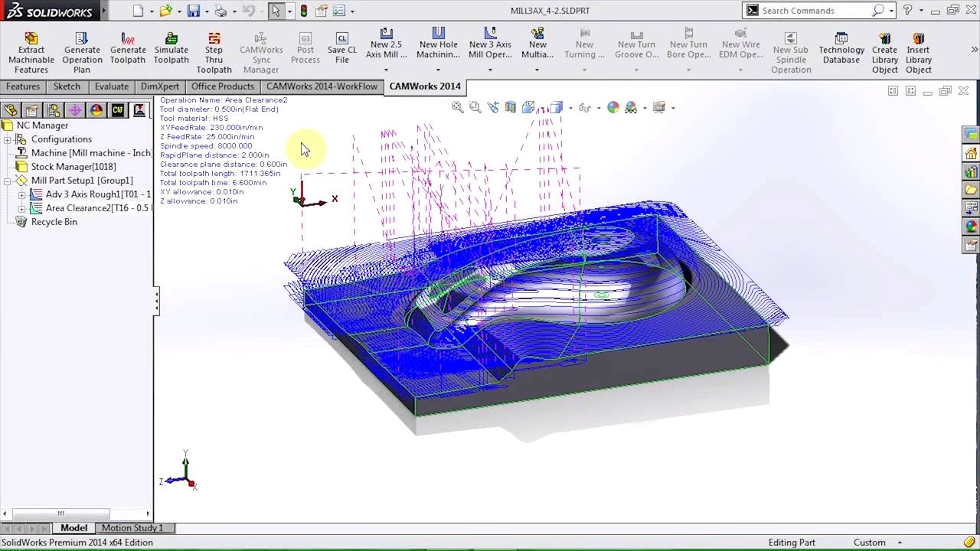This screenshot has width=980, height=551.
Task: Open the Motion Study 1 tab
Action: click(132, 528)
